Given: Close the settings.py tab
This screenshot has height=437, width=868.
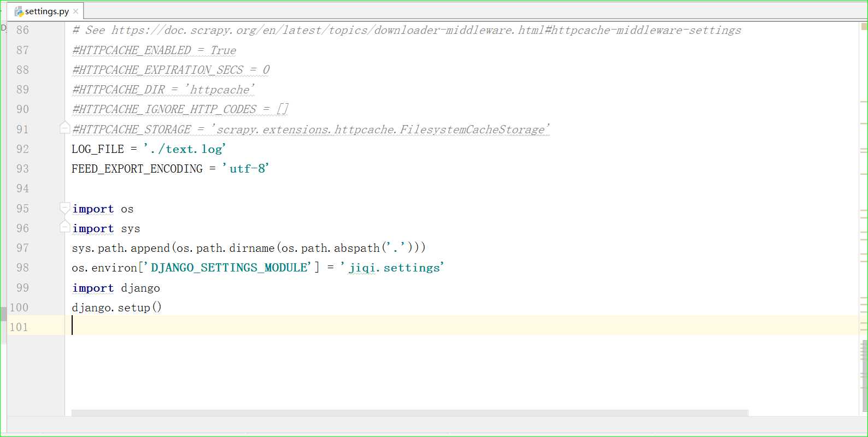Looking at the screenshot, I should 76,11.
